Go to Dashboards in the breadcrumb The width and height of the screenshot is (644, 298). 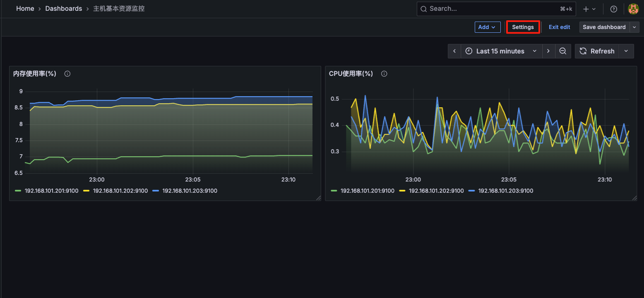click(x=64, y=8)
